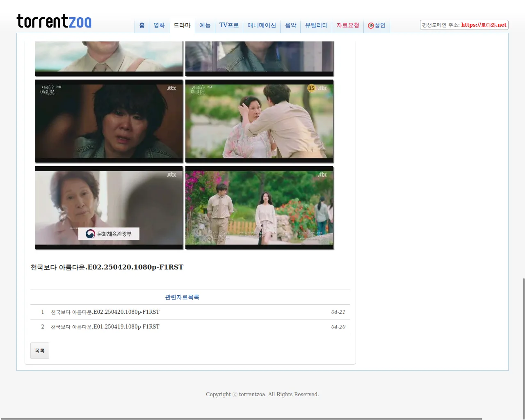Click the torrentzoa site logo
This screenshot has width=525, height=420.
point(54,21)
